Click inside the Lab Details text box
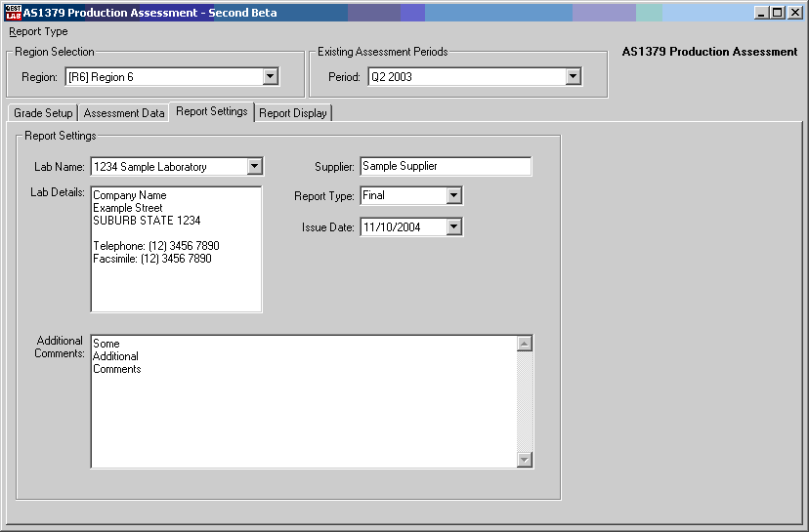The width and height of the screenshot is (809, 532). [x=176, y=283]
